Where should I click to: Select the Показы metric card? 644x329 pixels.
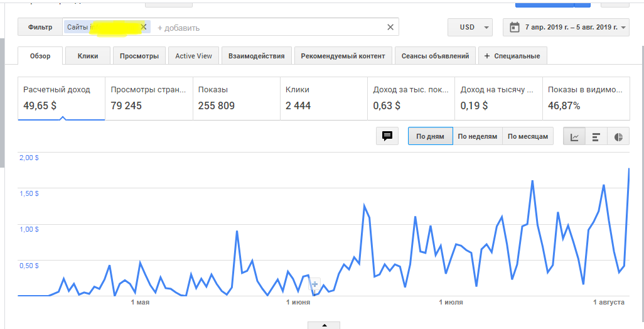[x=236, y=99]
